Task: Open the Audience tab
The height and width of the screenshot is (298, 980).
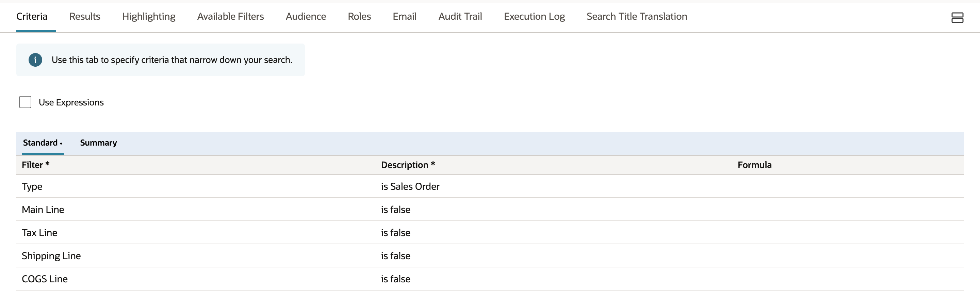Action: [306, 16]
